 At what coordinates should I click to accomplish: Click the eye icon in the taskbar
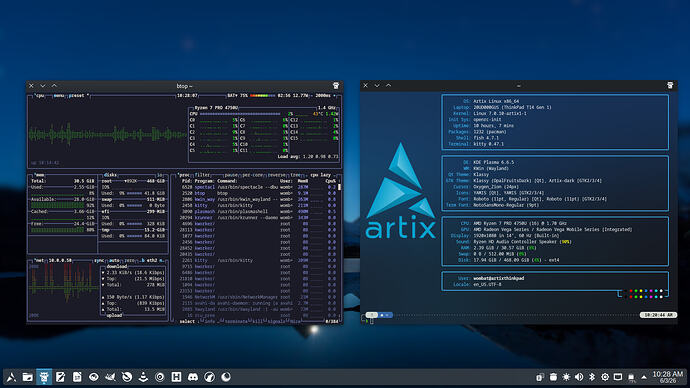click(x=94, y=377)
